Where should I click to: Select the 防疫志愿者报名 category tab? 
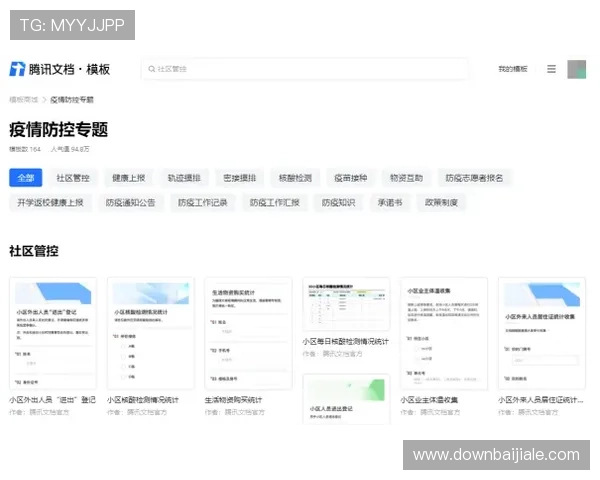pos(474,178)
